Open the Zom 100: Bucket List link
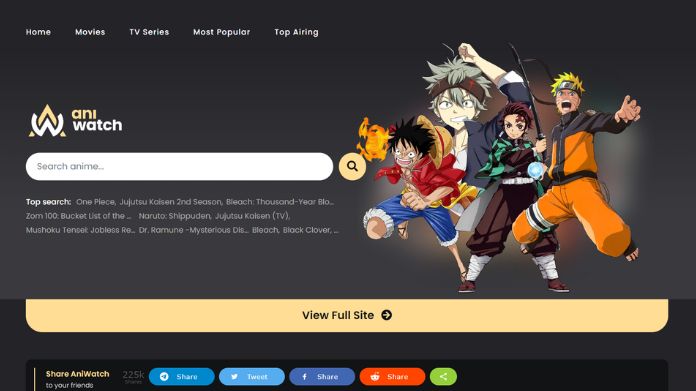 click(x=79, y=216)
